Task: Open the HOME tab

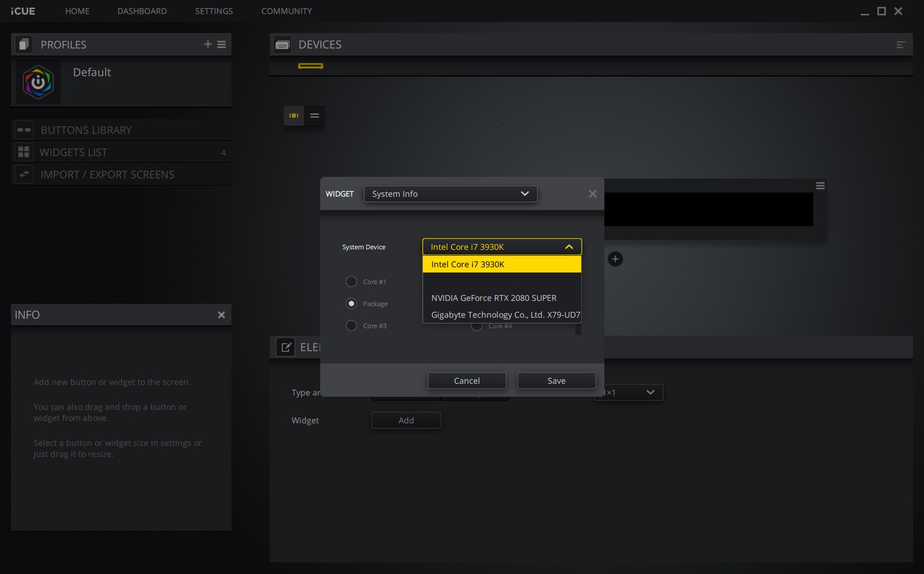Action: 77,11
